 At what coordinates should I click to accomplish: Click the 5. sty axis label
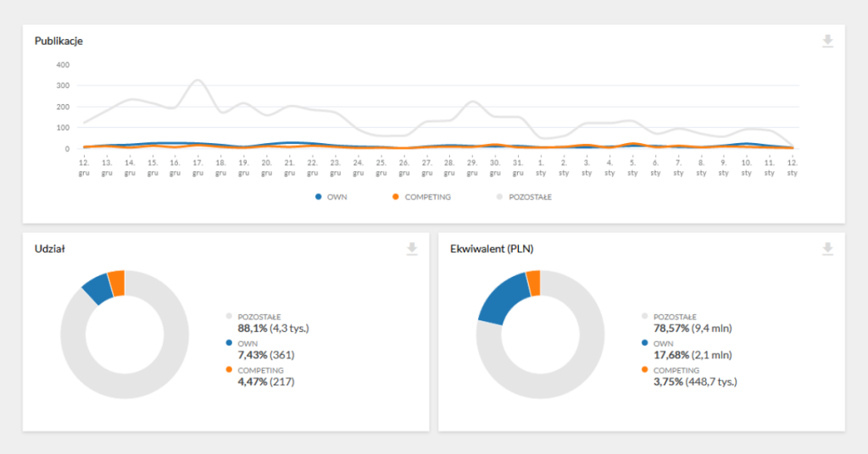(632, 168)
